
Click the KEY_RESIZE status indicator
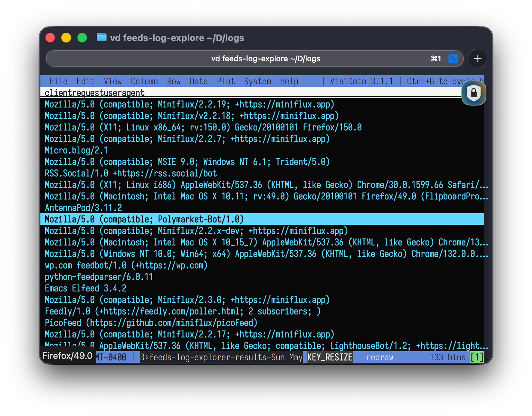click(330, 357)
